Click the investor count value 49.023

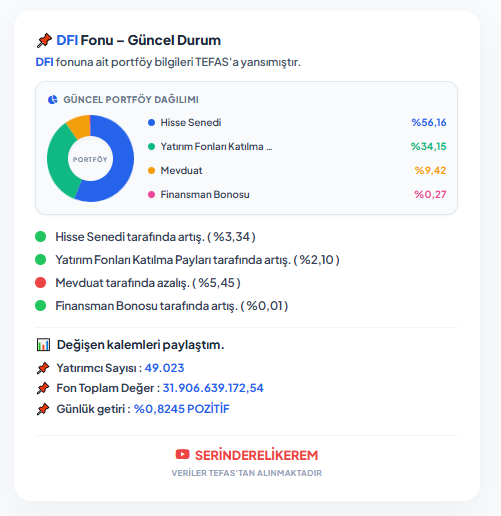point(164,368)
